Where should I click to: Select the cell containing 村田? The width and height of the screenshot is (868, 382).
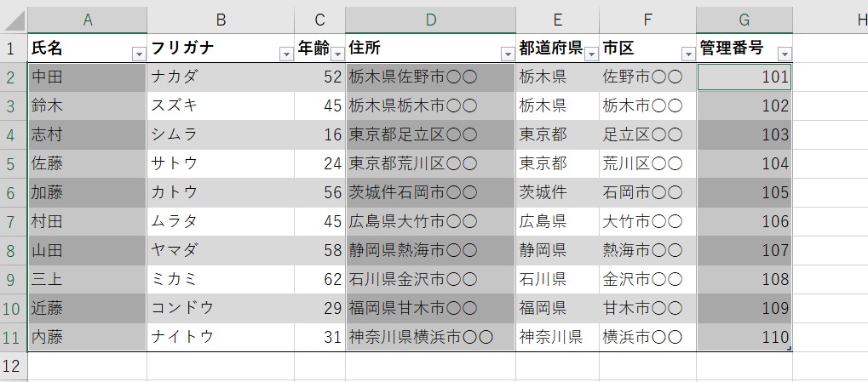[x=88, y=222]
